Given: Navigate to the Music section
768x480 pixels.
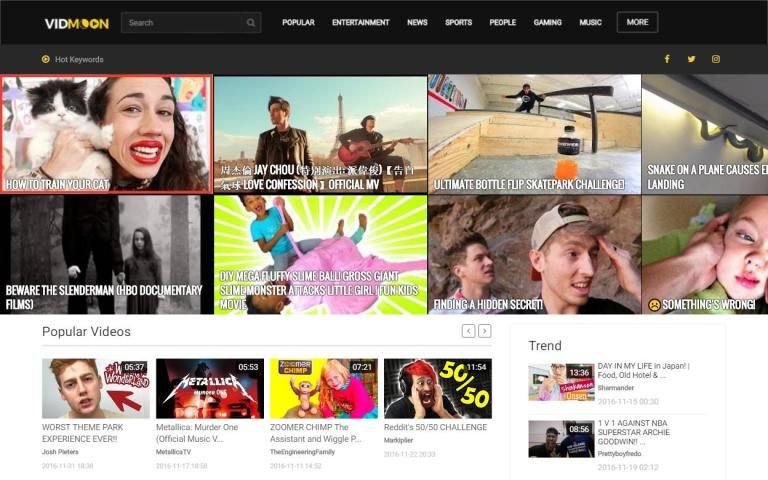Looking at the screenshot, I should pyautogui.click(x=590, y=22).
